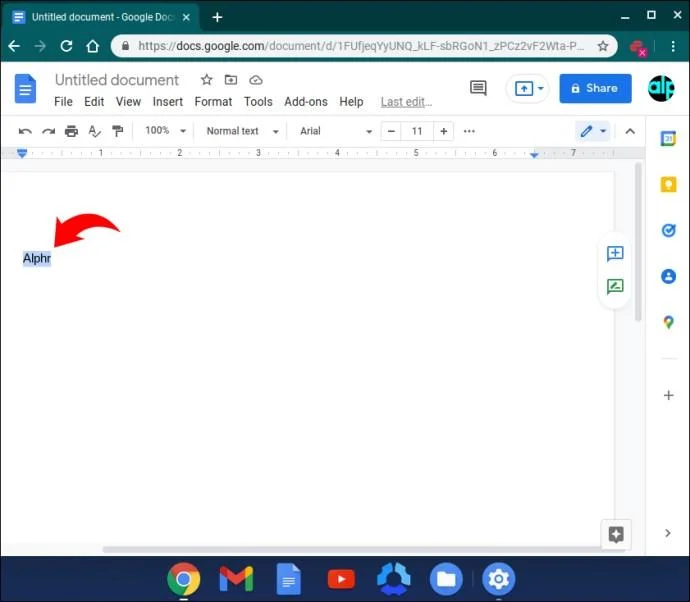Run spelling and grammar check icon
Screen dimensions: 690x602
click(94, 131)
